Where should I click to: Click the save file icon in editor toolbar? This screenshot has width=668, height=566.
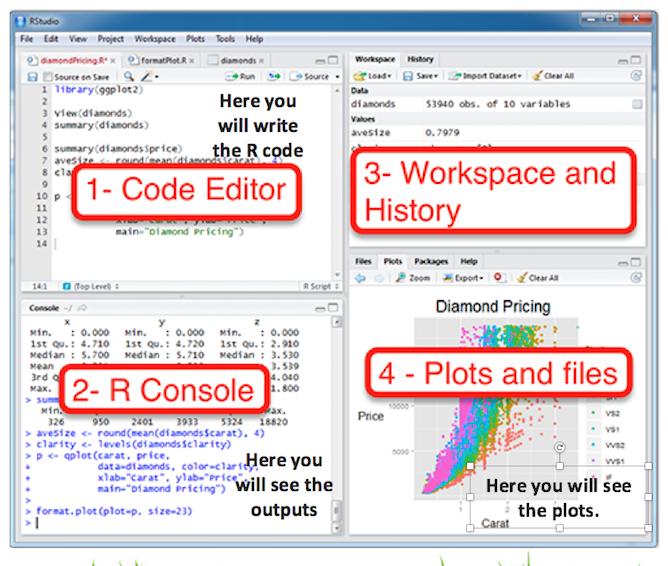click(33, 76)
